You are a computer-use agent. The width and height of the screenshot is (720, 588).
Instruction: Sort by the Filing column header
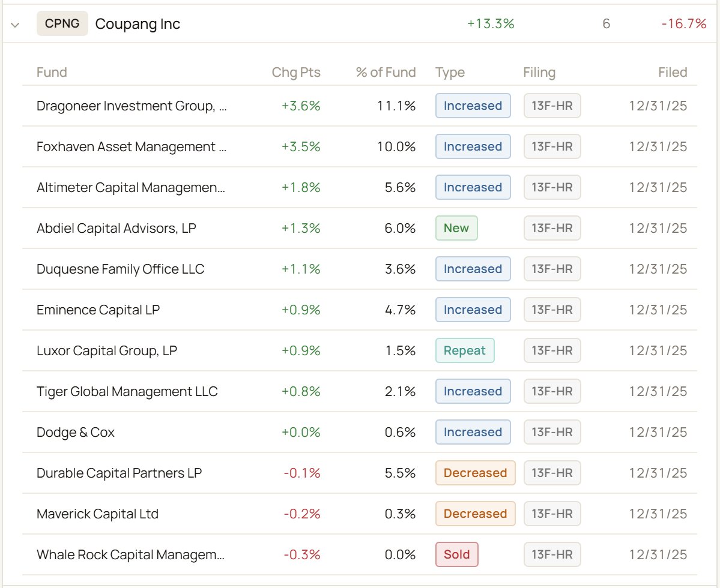point(539,72)
